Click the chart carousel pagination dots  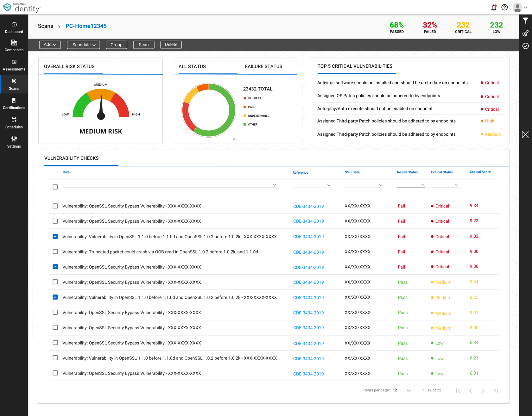235,139
